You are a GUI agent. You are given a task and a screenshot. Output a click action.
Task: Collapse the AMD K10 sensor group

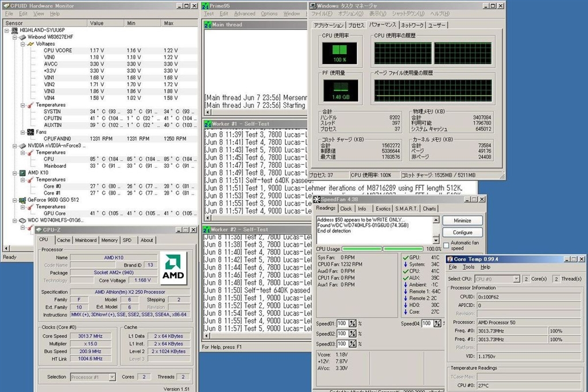(14, 173)
